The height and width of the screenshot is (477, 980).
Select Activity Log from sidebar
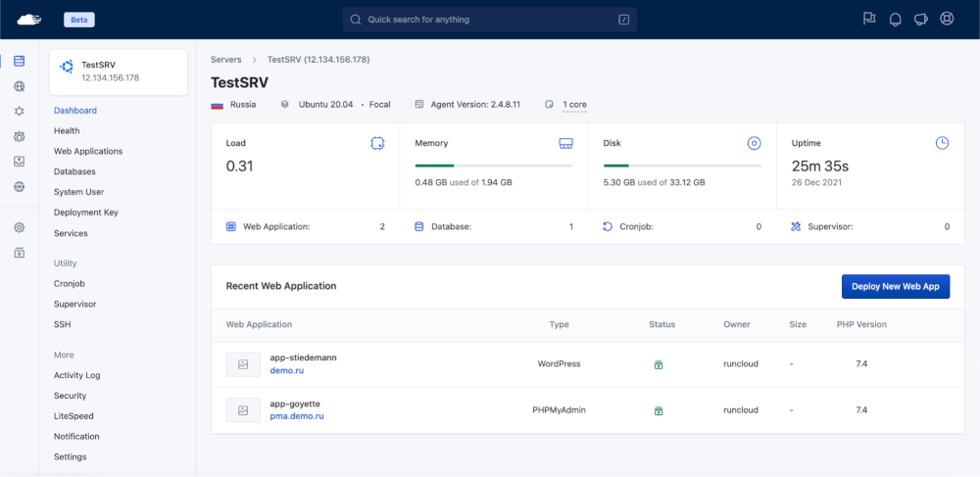tap(77, 375)
